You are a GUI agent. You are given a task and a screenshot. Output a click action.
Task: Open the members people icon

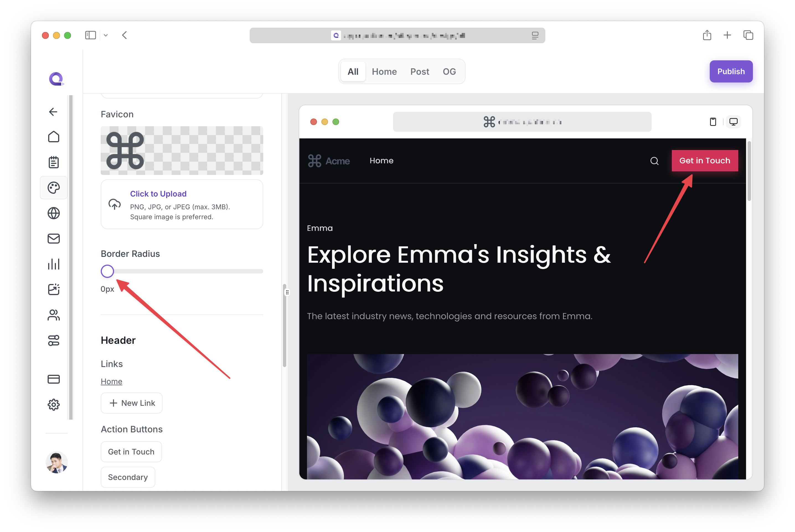point(54,315)
